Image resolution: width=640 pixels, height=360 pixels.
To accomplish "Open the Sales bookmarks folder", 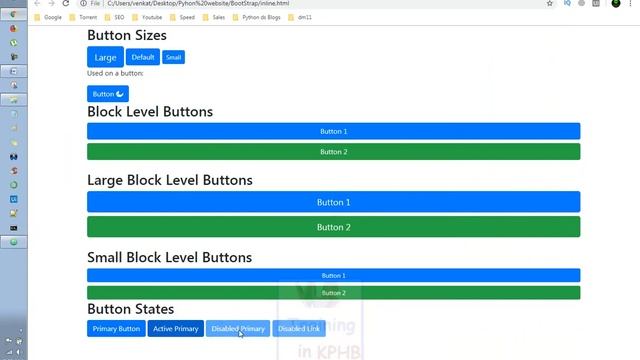I will (x=214, y=17).
